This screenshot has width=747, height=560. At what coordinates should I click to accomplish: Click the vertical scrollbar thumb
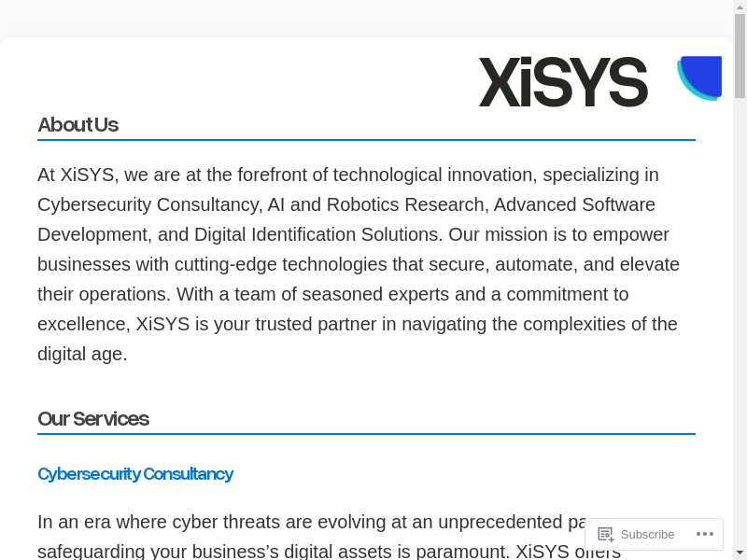pos(740,56)
